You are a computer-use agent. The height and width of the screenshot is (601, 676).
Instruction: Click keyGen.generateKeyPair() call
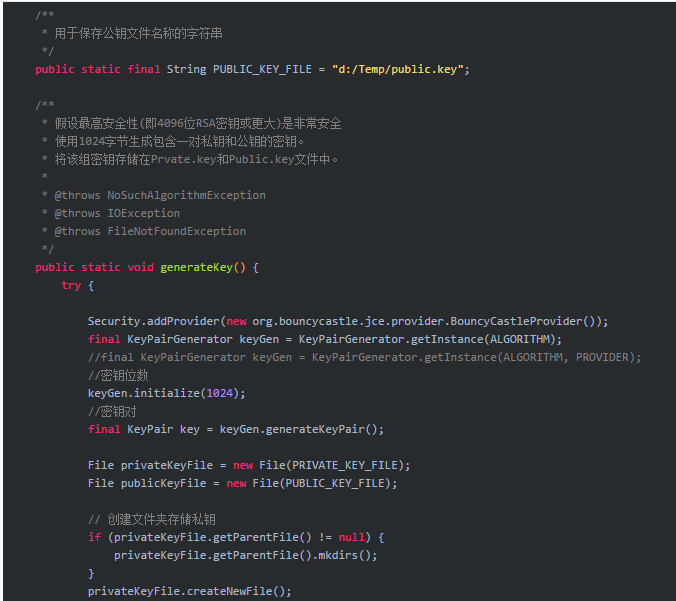click(299, 429)
